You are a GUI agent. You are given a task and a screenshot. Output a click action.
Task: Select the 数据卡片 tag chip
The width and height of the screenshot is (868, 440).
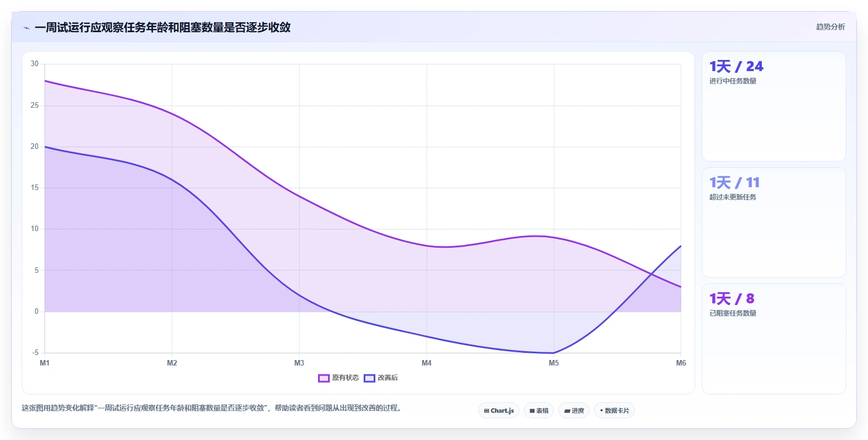click(614, 411)
